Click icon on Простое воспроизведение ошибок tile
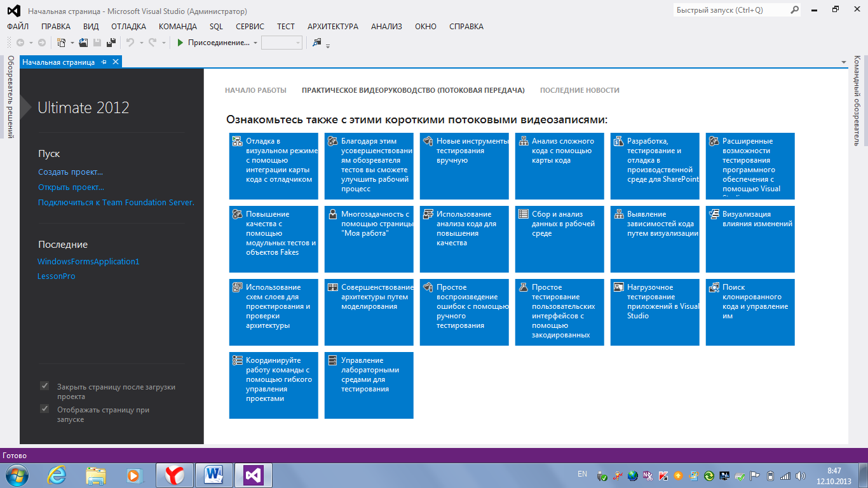The image size is (868, 488). click(428, 287)
